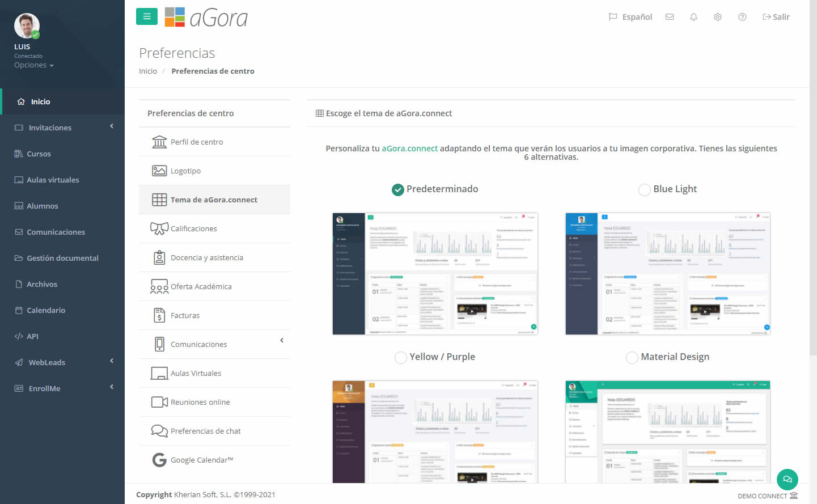Viewport: 817px width, 504px height.
Task: Open Aulas virtuales in the sidebar
Action: pyautogui.click(x=62, y=180)
